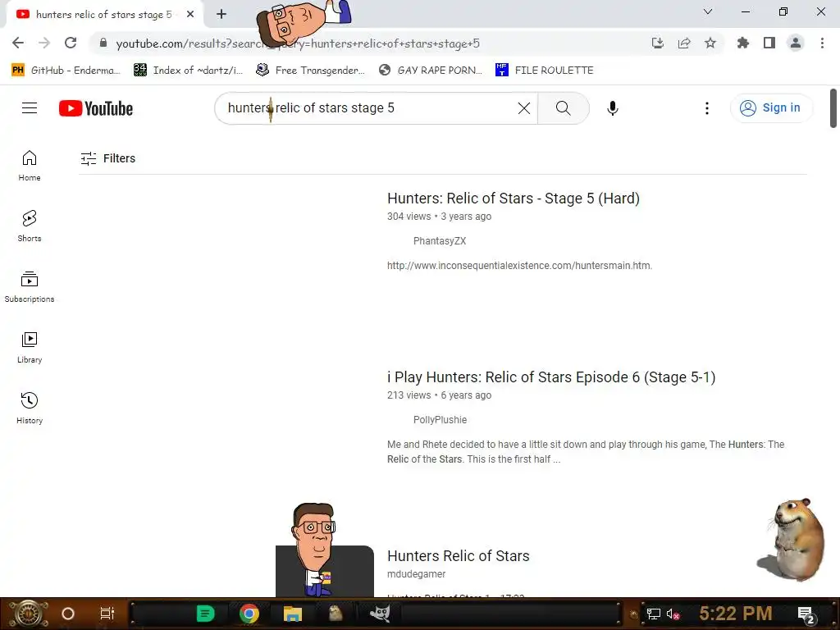Open Index of ~dartz bookmark
Image resolution: width=840 pixels, height=630 pixels.
(188, 71)
